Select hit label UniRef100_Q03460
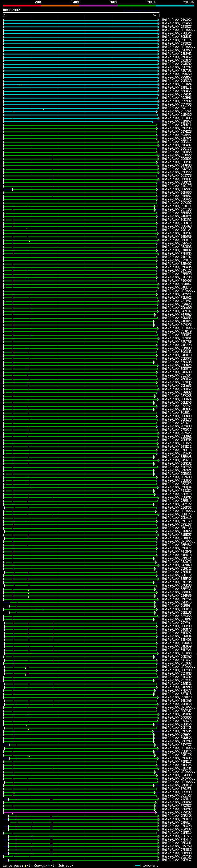Screen dimensions: 197x868 [x=177, y=24]
